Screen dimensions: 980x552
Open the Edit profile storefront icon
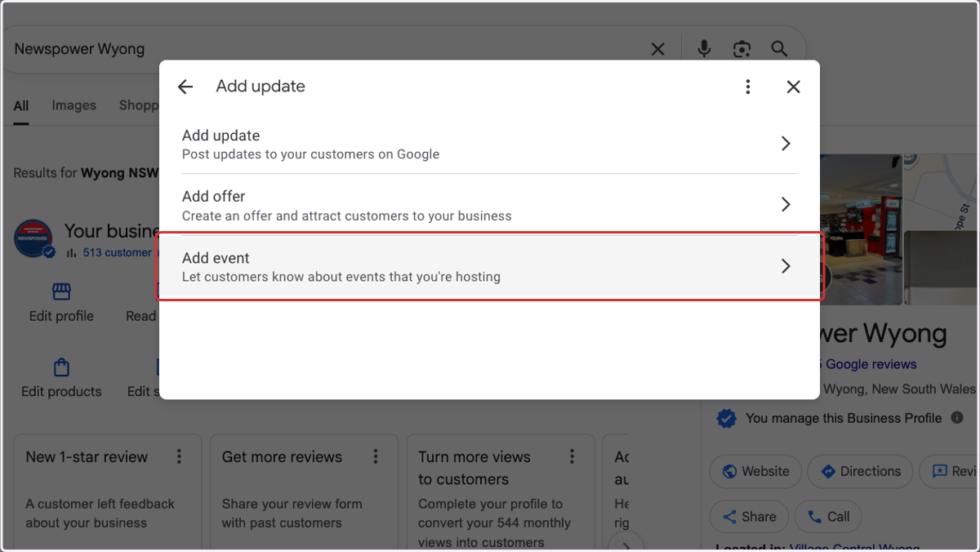pyautogui.click(x=61, y=292)
